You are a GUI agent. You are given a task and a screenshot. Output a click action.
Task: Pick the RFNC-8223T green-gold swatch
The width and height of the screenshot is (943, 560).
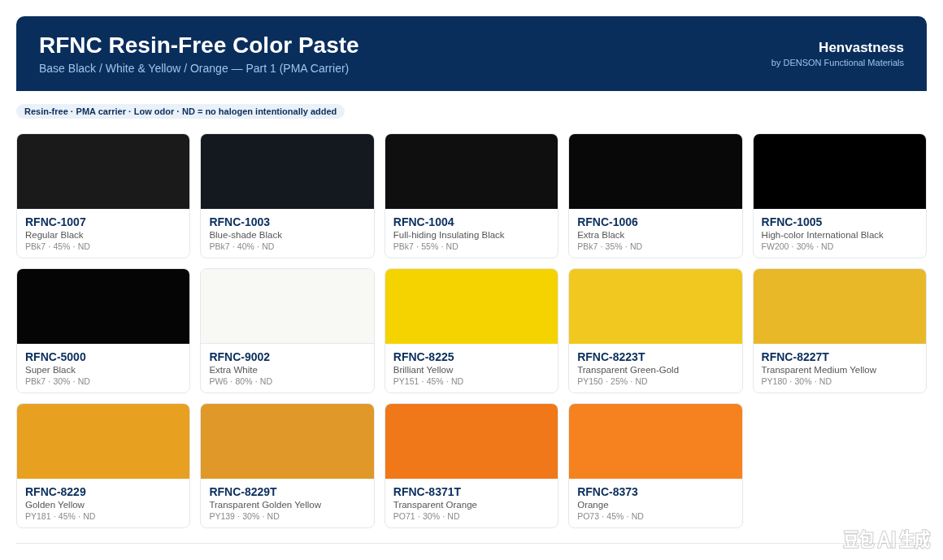click(x=655, y=306)
